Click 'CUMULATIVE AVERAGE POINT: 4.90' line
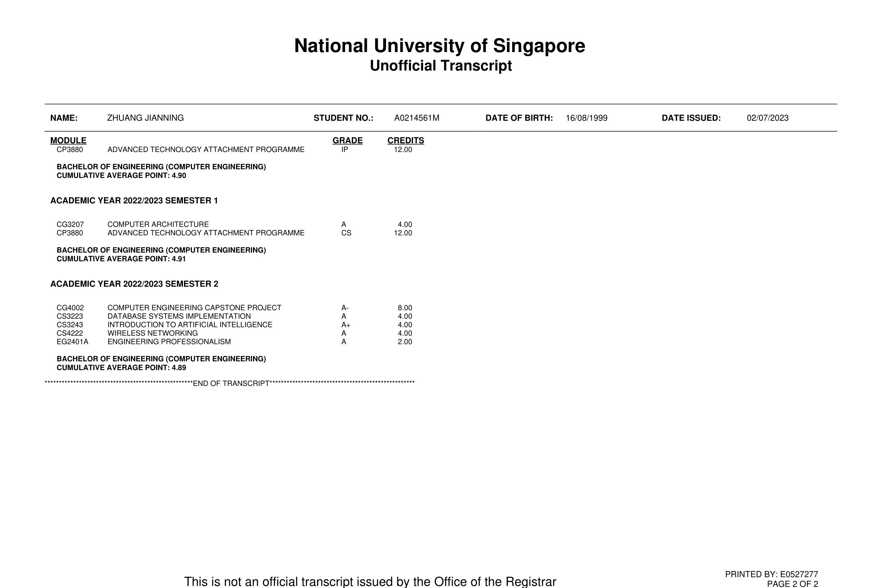Viewport: 882px width, 588px height. pos(121,176)
